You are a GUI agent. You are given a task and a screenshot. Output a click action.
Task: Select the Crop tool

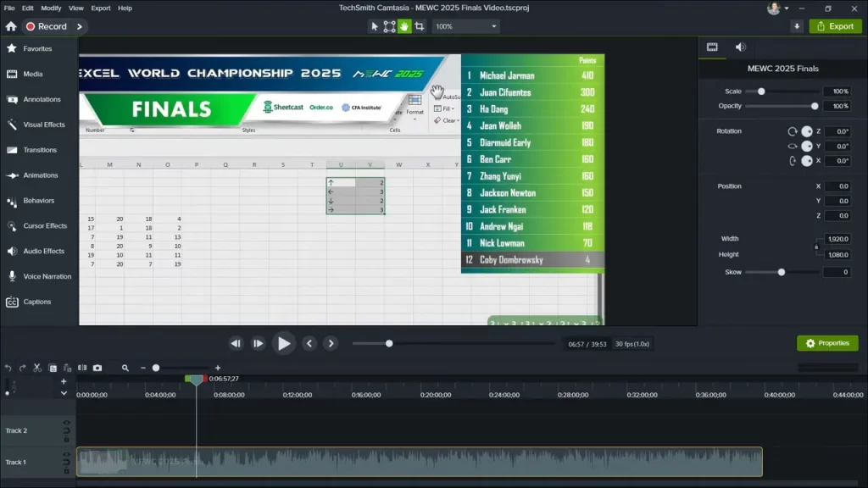click(x=420, y=26)
